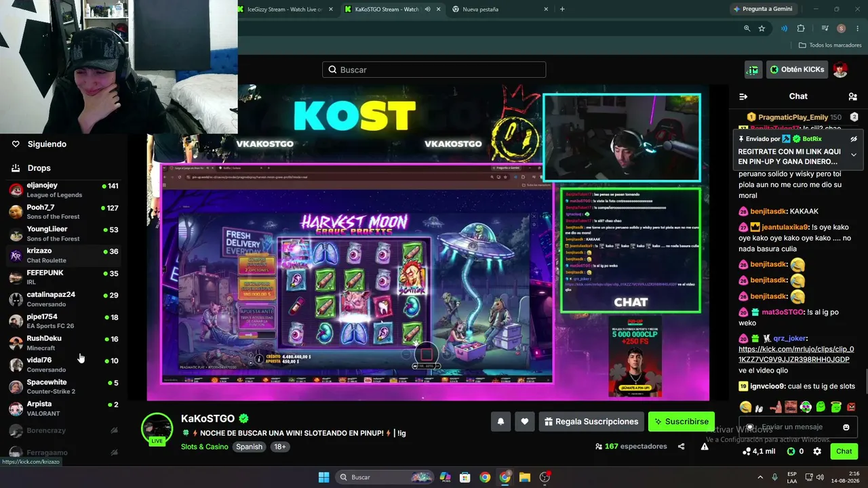The image size is (868, 488).
Task: Insert the headphones frog emote in quick emotes
Action: point(806,407)
